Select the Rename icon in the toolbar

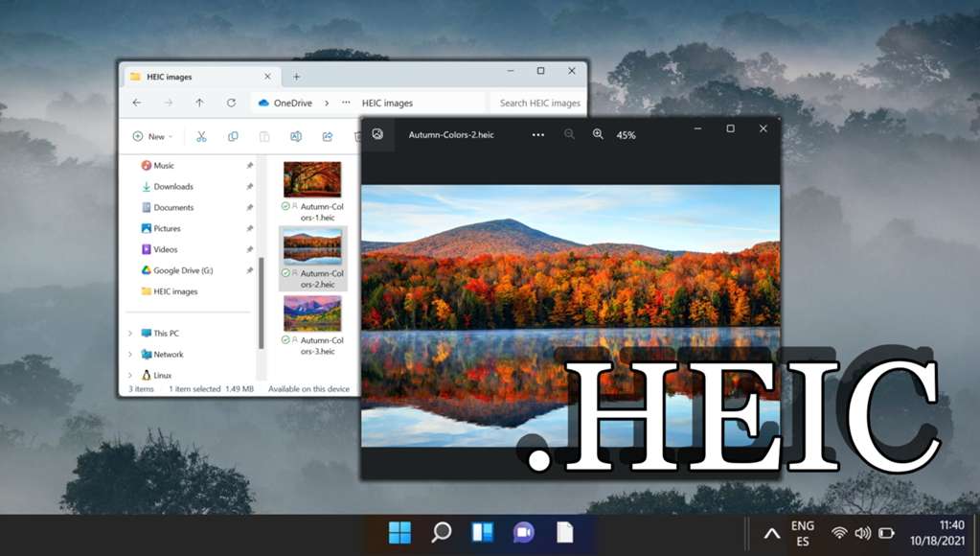click(x=297, y=136)
